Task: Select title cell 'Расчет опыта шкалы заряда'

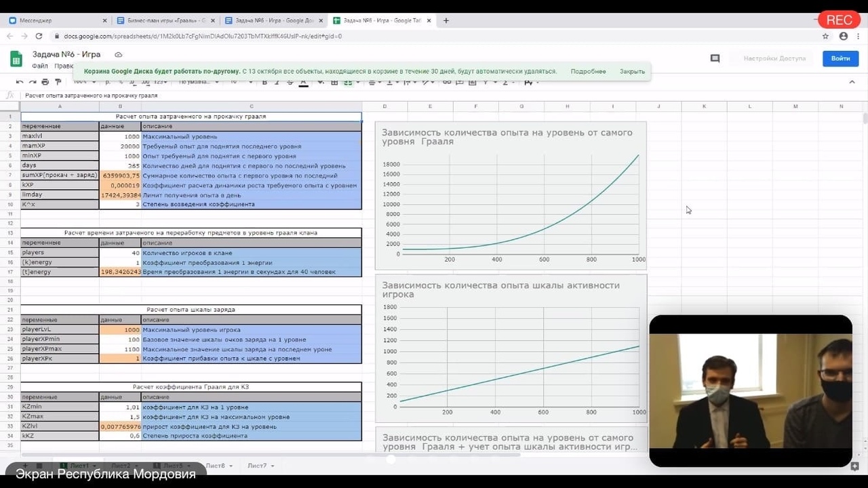Action: [191, 310]
